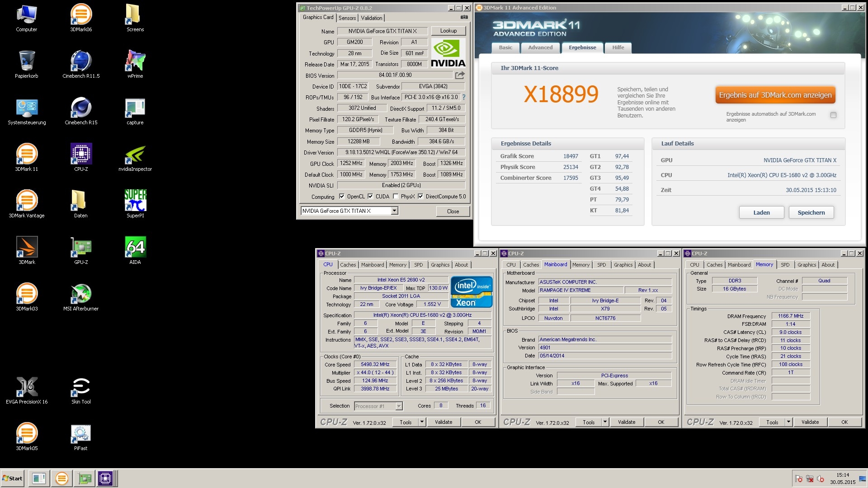This screenshot has height=488, width=868.
Task: Click the BIOS version share icon in GPU-Z
Action: click(x=460, y=75)
